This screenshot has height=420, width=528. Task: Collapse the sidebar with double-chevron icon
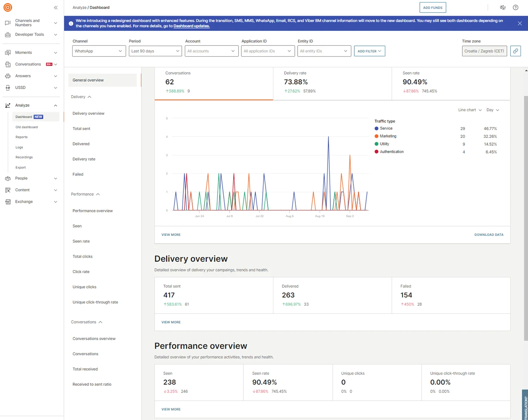tap(56, 7)
